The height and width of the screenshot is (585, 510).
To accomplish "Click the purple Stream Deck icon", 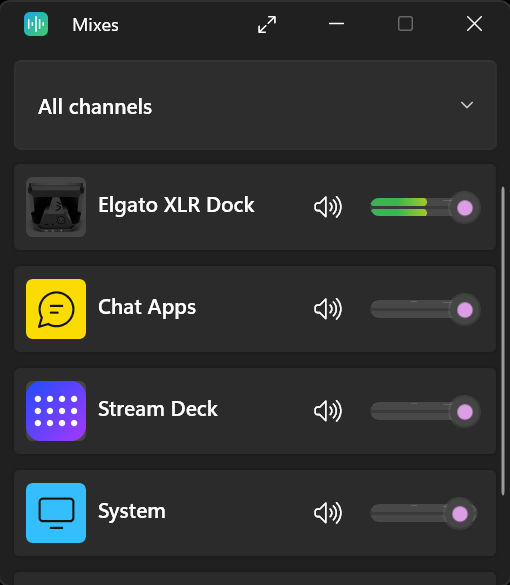I will (x=56, y=411).
